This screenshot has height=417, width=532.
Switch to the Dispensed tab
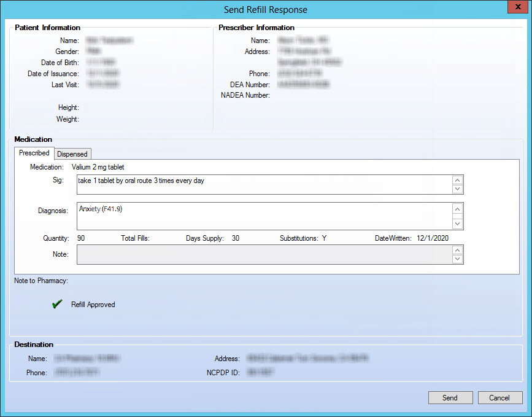[x=72, y=154]
